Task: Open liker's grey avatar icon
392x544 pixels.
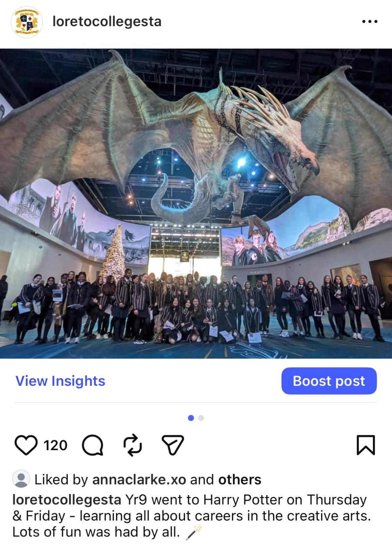Action: pyautogui.click(x=21, y=479)
